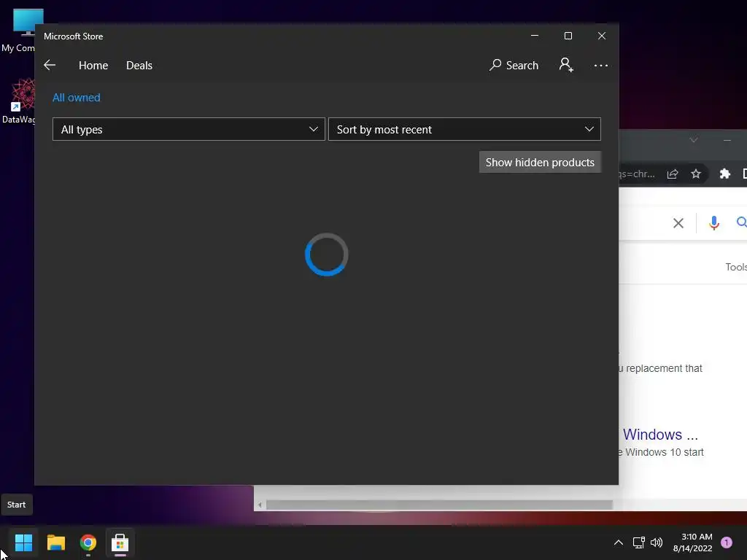The width and height of the screenshot is (747, 560).
Task: Open the Deals tab in Microsoft Store
Action: pos(139,65)
